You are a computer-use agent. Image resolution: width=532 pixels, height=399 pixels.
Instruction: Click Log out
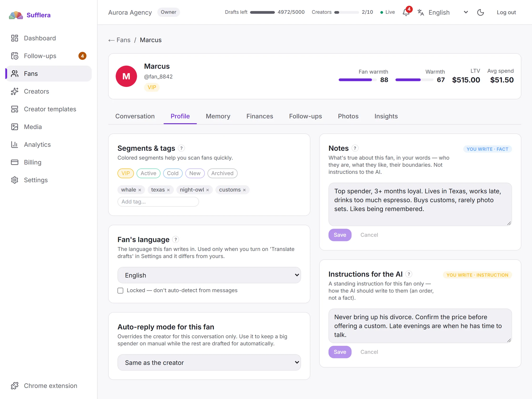point(506,12)
